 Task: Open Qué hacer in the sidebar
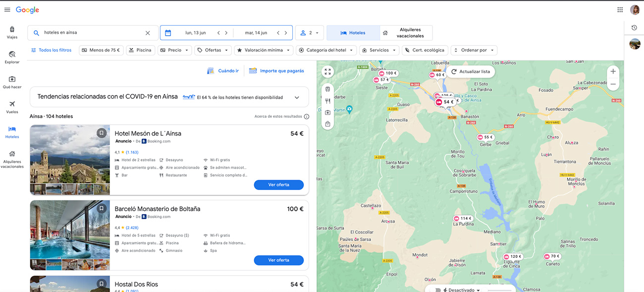click(x=12, y=82)
